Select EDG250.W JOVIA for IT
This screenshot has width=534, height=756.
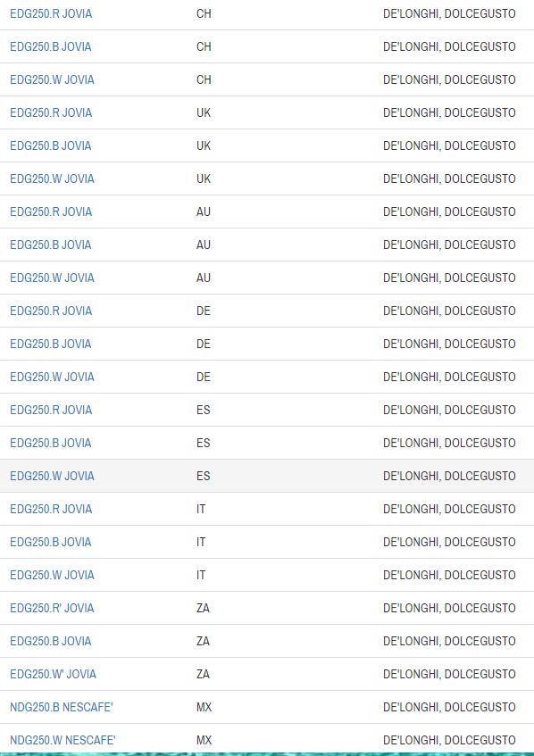click(52, 575)
